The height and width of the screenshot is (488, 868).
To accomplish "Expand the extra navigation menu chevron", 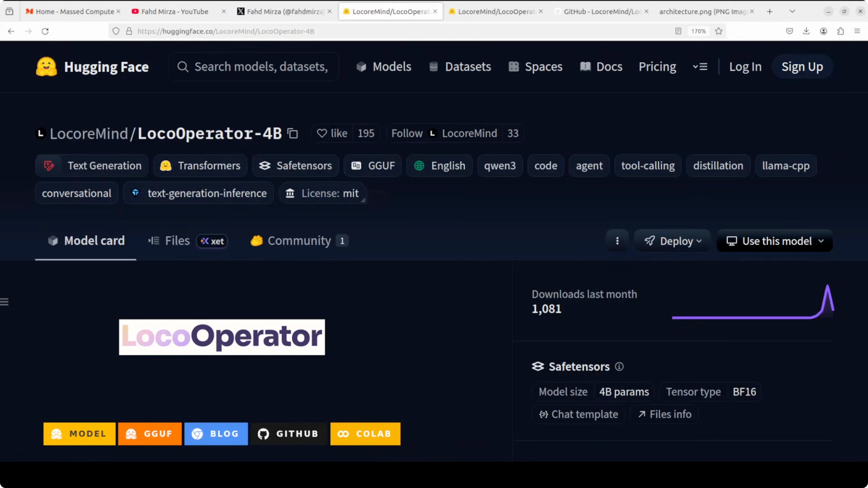I will point(700,67).
